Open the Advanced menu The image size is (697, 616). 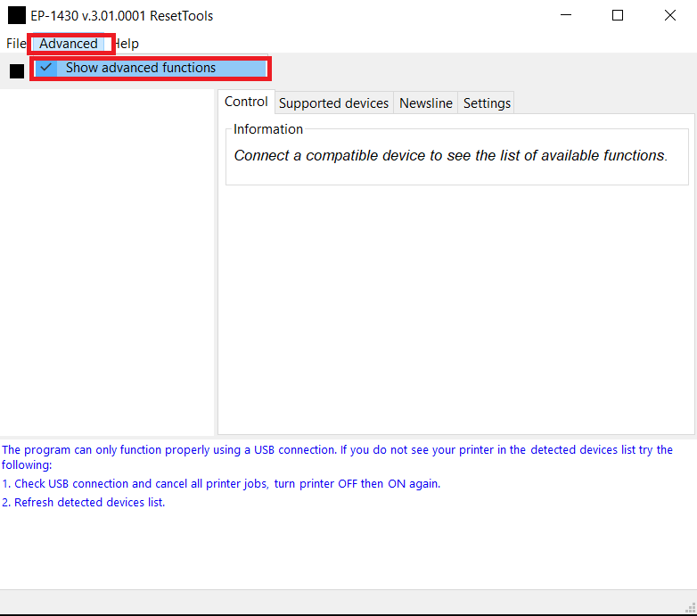(69, 43)
